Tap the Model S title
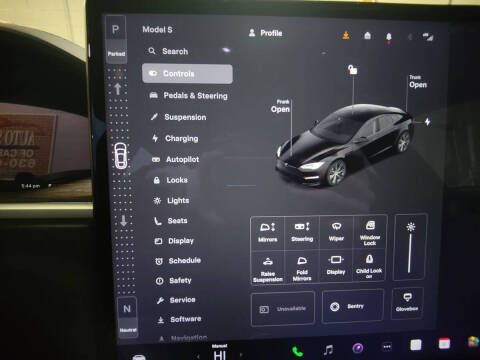Screen dimensions: 480x360 coord(157,30)
